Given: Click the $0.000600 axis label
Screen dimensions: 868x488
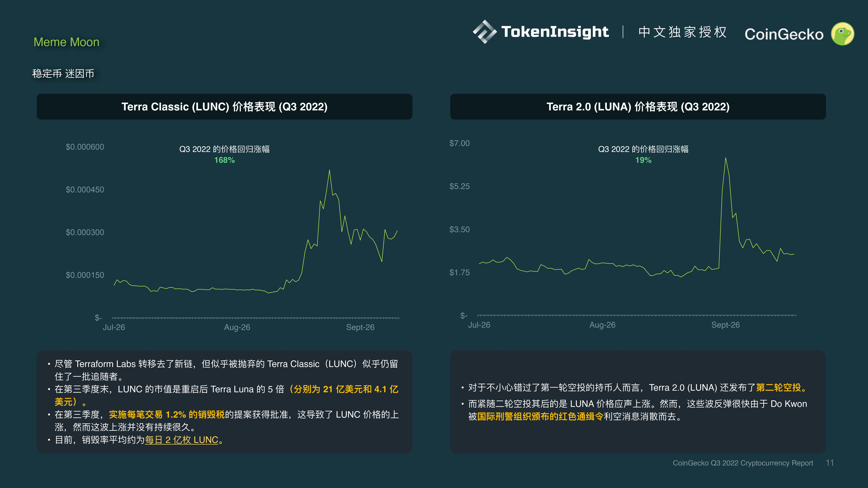Looking at the screenshot, I should pyautogui.click(x=85, y=147).
